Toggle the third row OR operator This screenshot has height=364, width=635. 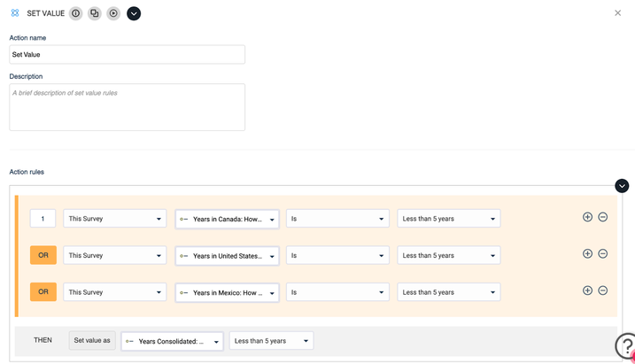43,291
